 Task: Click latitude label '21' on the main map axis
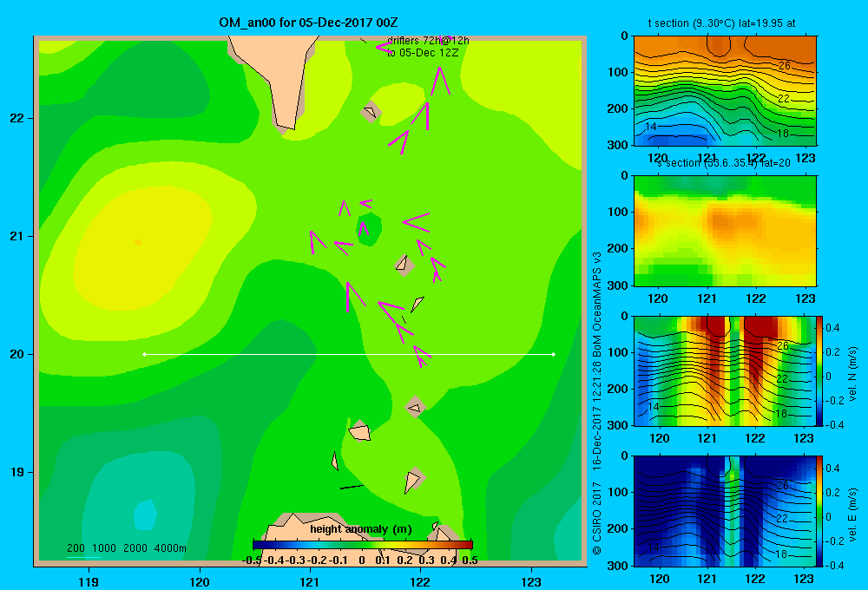tap(16, 236)
